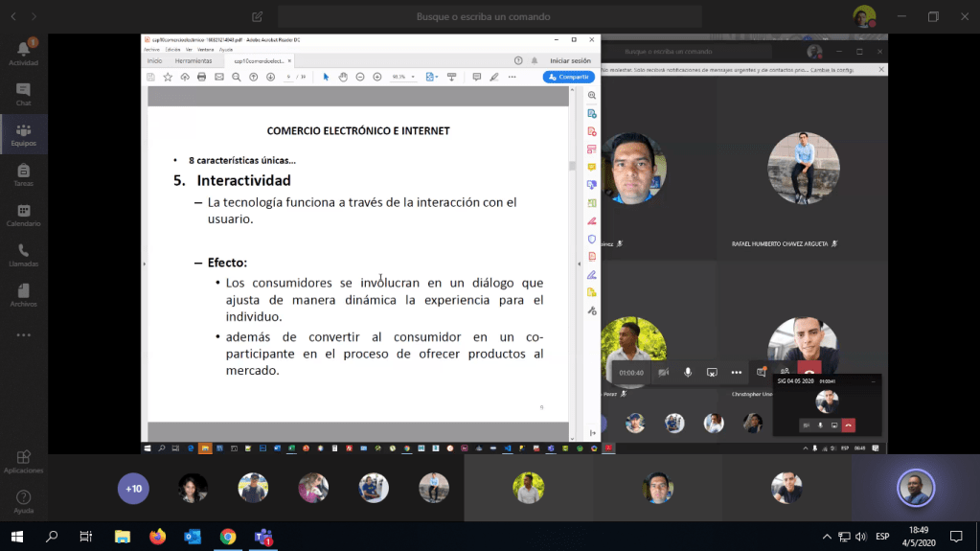
Task: Open the Actividad notifications bell
Action: (23, 52)
